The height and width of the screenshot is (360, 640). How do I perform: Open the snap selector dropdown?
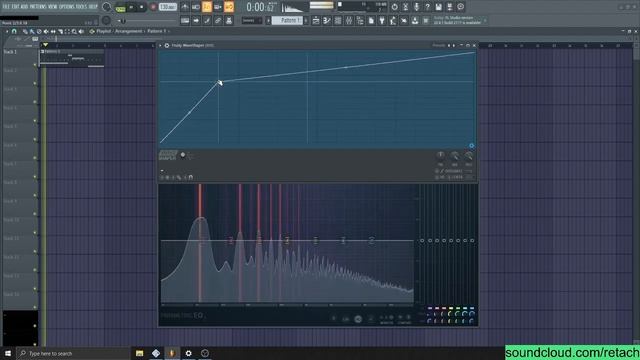click(x=251, y=20)
